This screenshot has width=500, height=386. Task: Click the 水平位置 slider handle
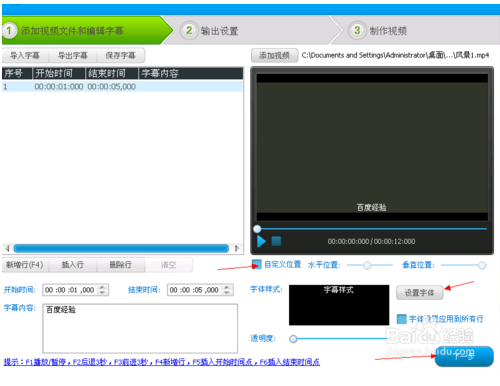pyautogui.click(x=367, y=265)
